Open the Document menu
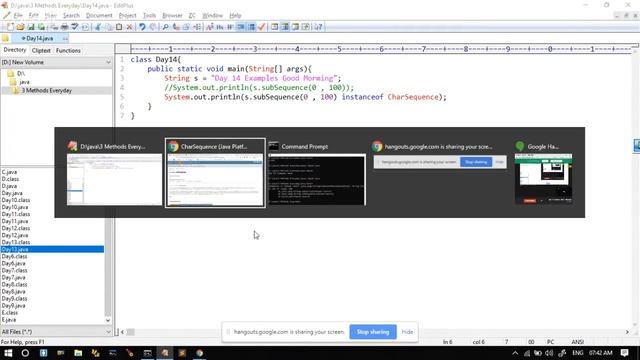 (x=99, y=16)
